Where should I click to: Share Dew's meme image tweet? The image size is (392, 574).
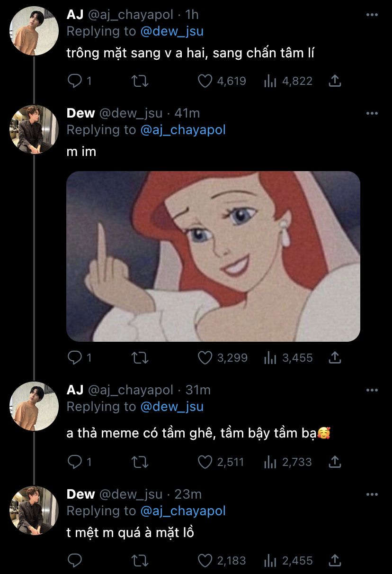(335, 358)
